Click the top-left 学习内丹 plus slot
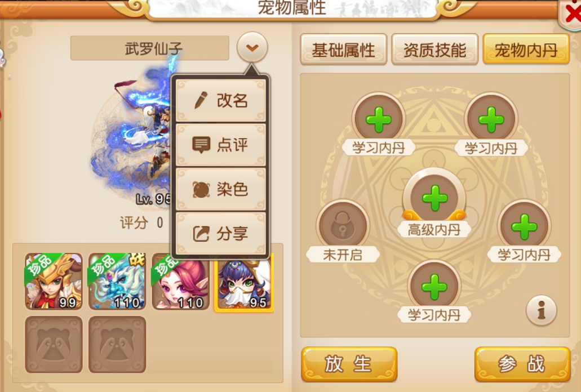581x392 pixels. (x=378, y=119)
